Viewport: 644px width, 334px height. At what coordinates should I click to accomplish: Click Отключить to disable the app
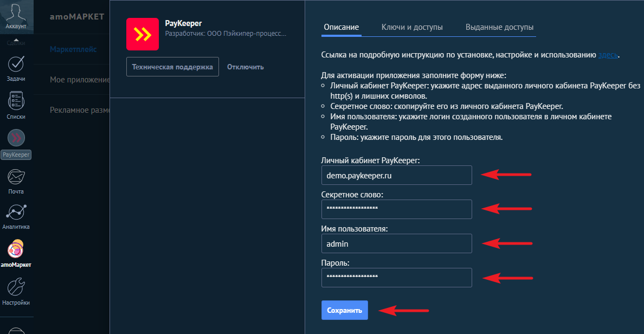pos(246,67)
